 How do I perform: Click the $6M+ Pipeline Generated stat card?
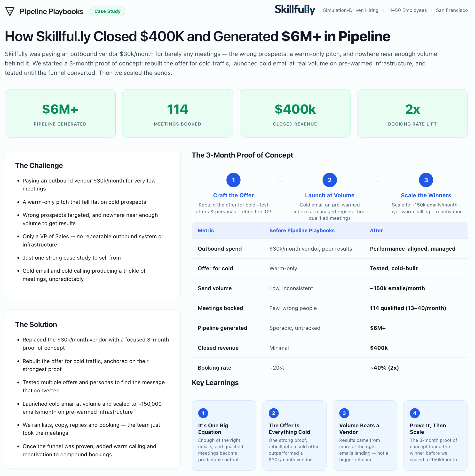60,113
